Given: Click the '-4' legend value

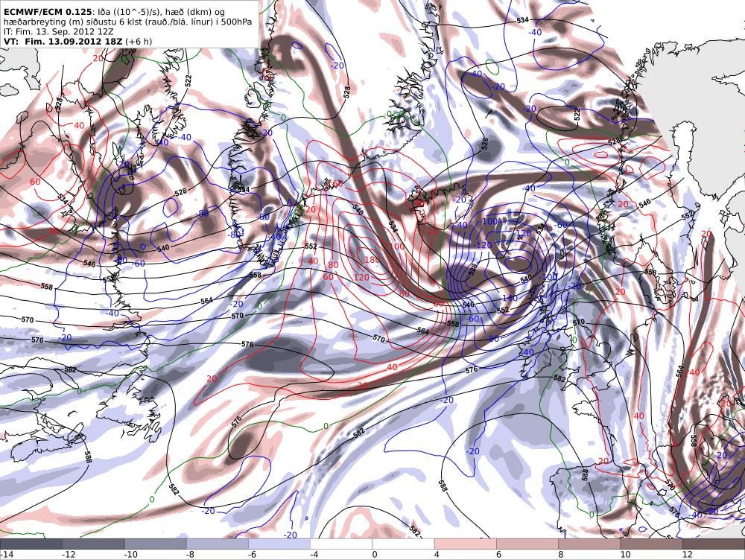Looking at the screenshot, I should (x=314, y=554).
